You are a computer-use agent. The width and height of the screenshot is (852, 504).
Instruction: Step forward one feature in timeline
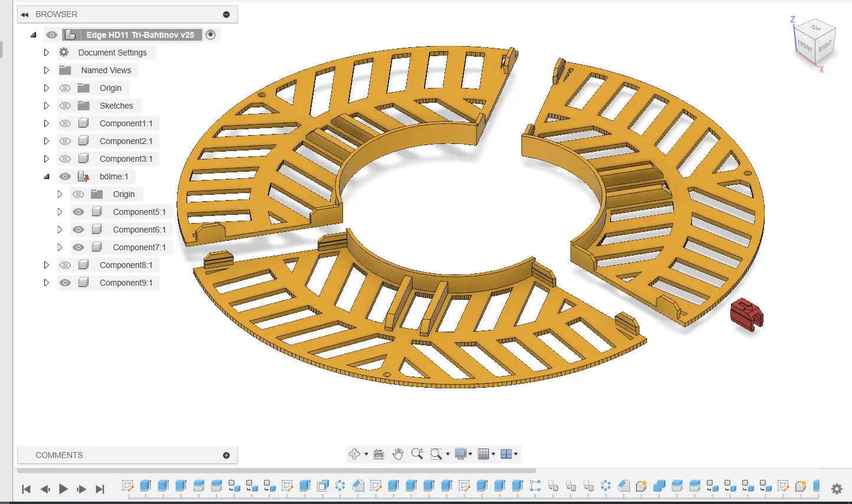click(81, 489)
